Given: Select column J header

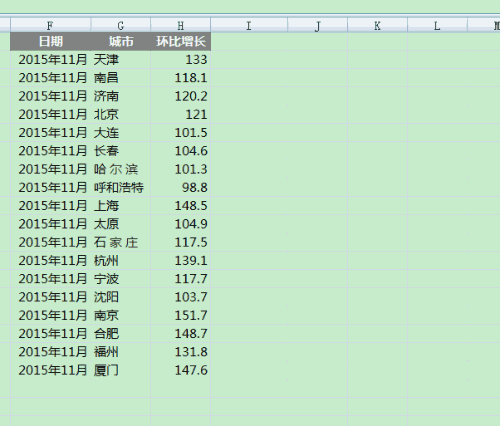Looking at the screenshot, I should 317,25.
